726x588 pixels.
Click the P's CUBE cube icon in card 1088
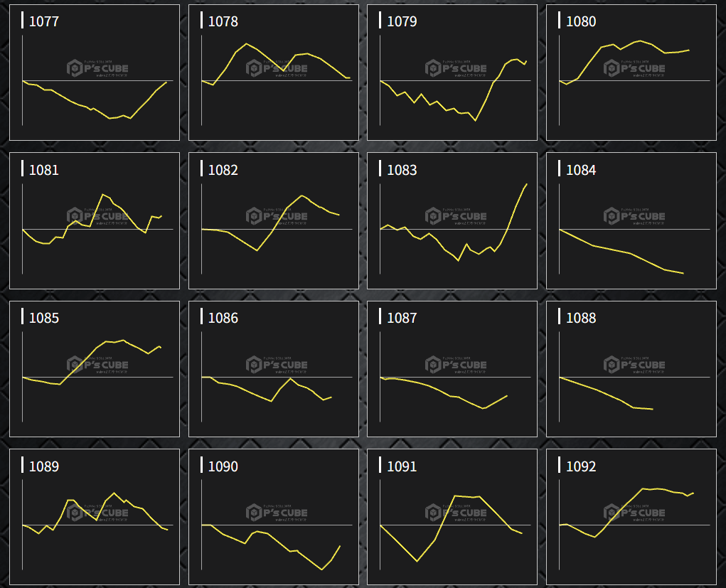coord(610,365)
